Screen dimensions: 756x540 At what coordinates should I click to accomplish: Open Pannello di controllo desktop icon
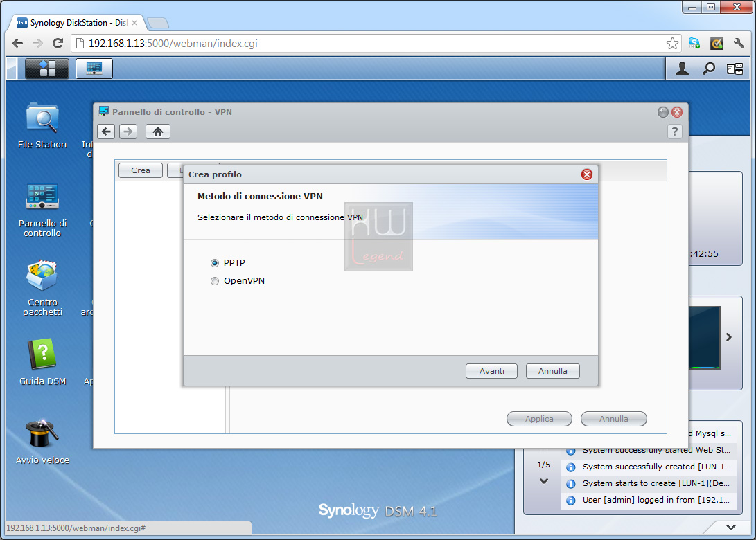[x=42, y=210]
